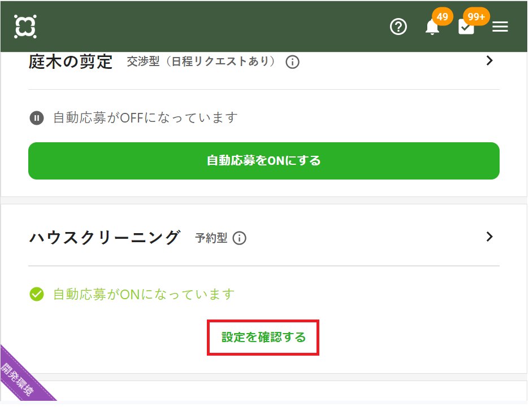Click the paused icon beside 自動応募がOFF
The height and width of the screenshot is (420, 529).
click(37, 118)
